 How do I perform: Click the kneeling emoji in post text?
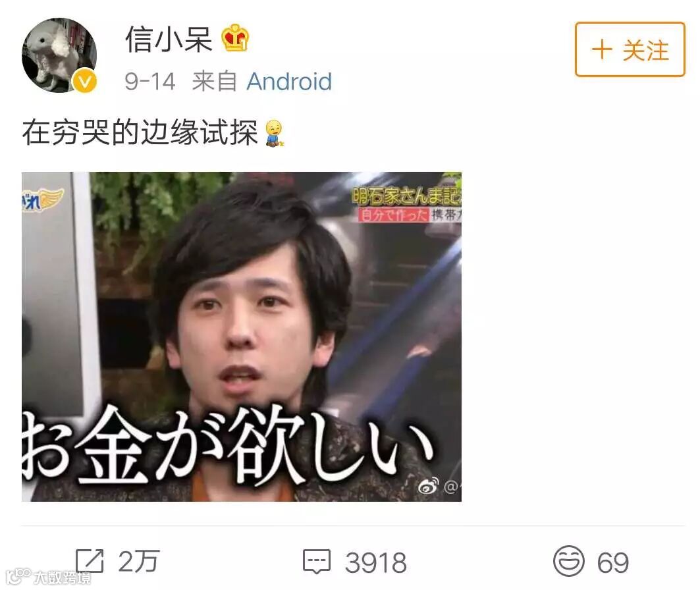275,133
